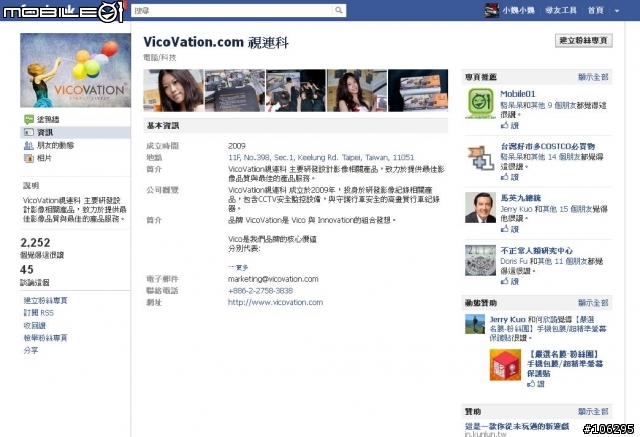
Task: Click sidebar 建立粉絲專頁 link
Action: point(45,301)
